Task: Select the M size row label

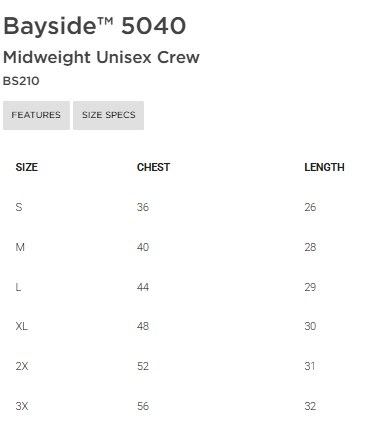Action: [x=20, y=247]
